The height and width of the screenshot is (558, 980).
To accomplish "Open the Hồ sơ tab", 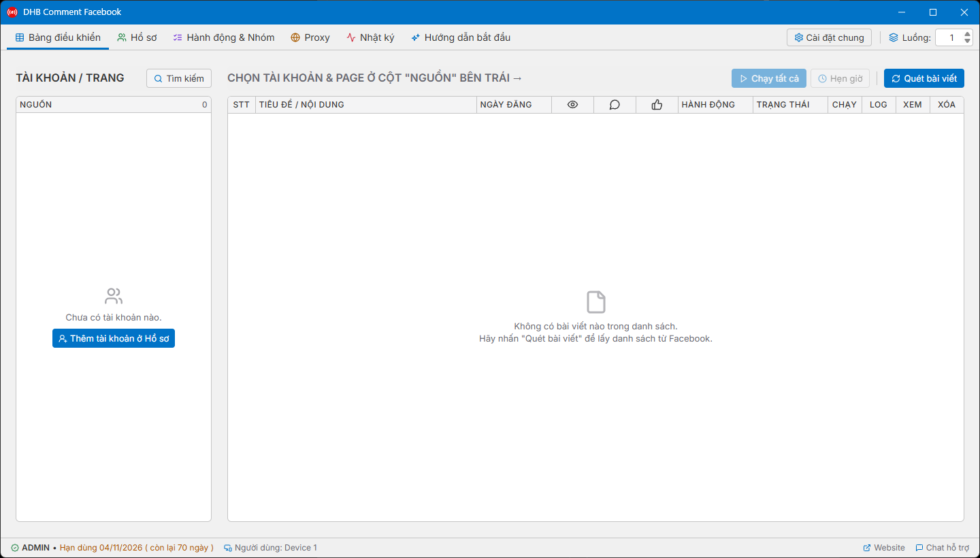I will pyautogui.click(x=137, y=37).
